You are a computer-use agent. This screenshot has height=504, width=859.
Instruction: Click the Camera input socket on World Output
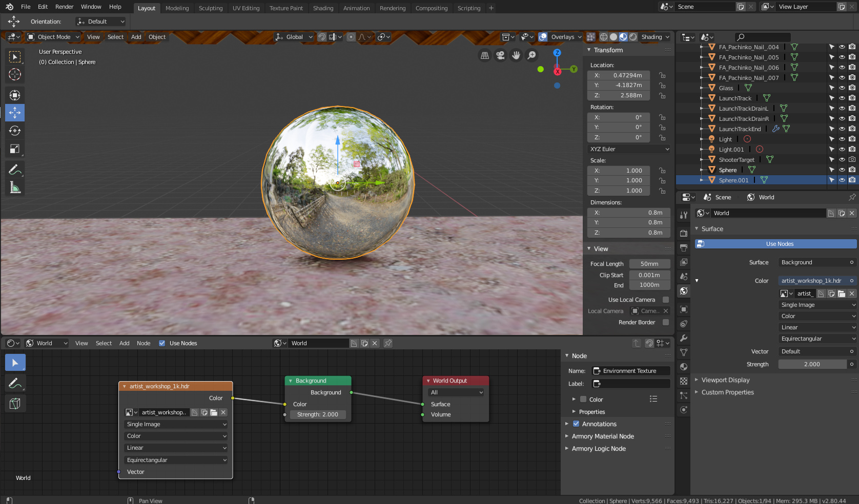click(424, 404)
